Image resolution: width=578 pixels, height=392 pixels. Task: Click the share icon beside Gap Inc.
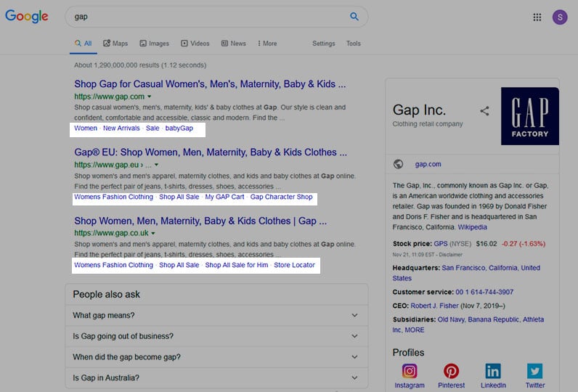point(484,111)
